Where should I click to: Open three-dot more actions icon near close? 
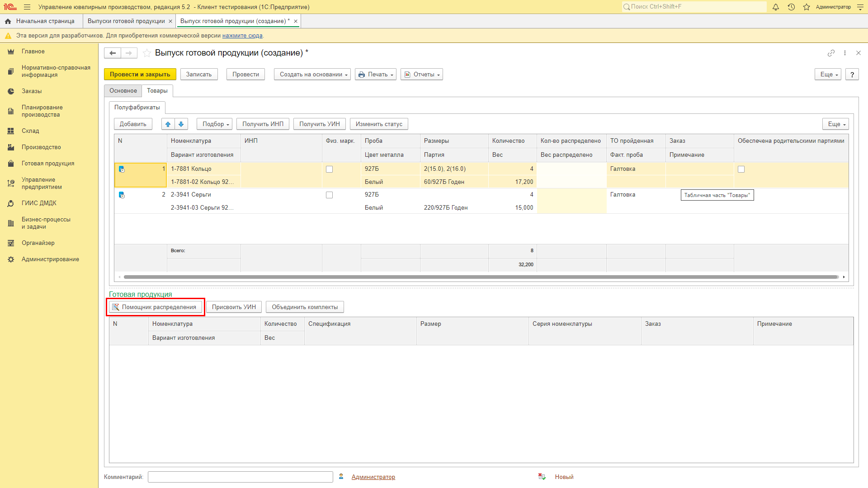tap(845, 53)
